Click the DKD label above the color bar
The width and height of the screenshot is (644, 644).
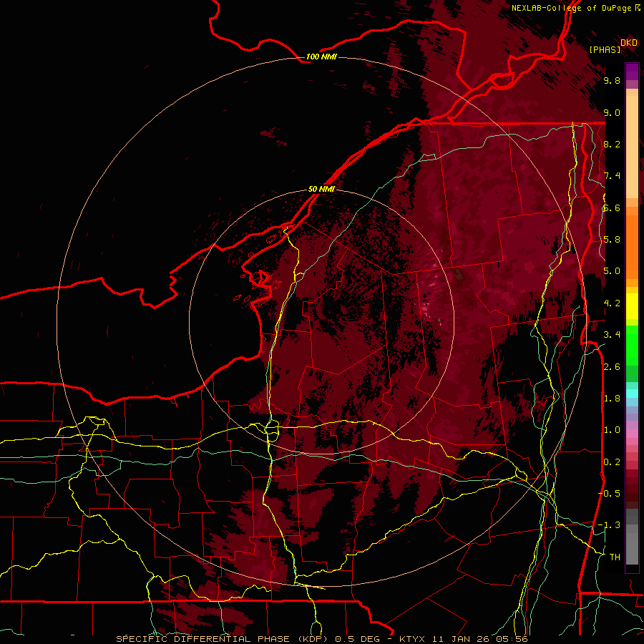coord(629,43)
